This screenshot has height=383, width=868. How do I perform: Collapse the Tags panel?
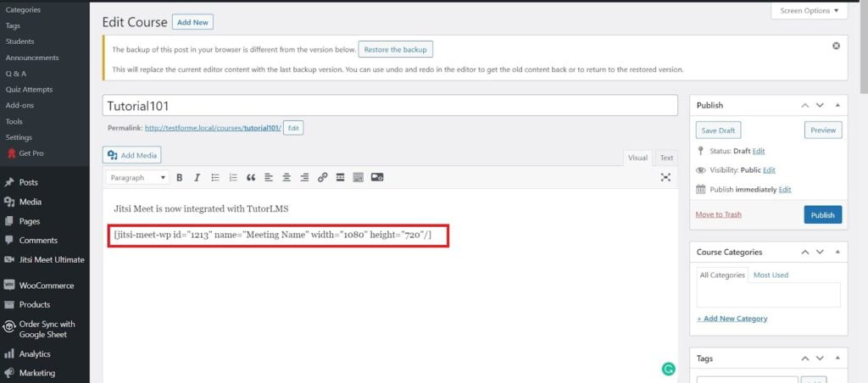point(837,358)
